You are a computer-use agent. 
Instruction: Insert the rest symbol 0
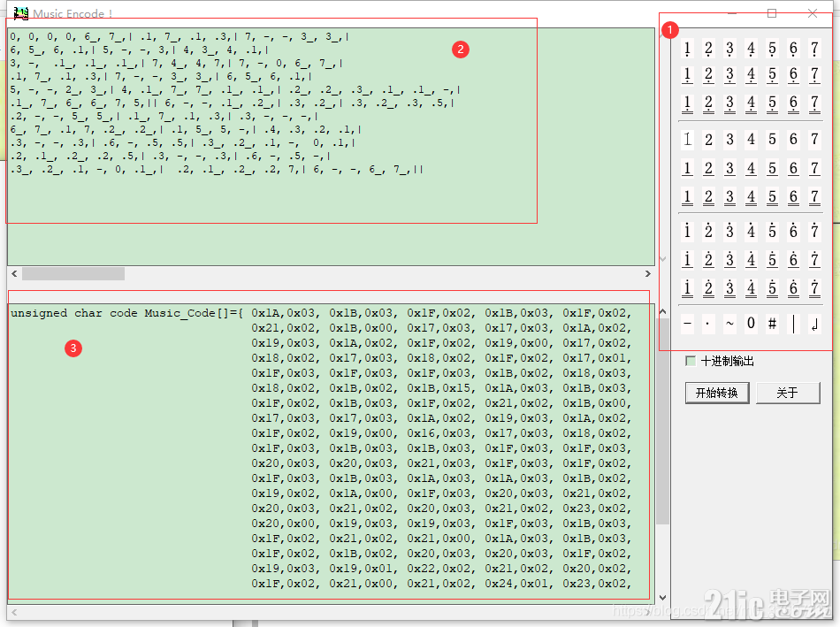[x=751, y=323]
